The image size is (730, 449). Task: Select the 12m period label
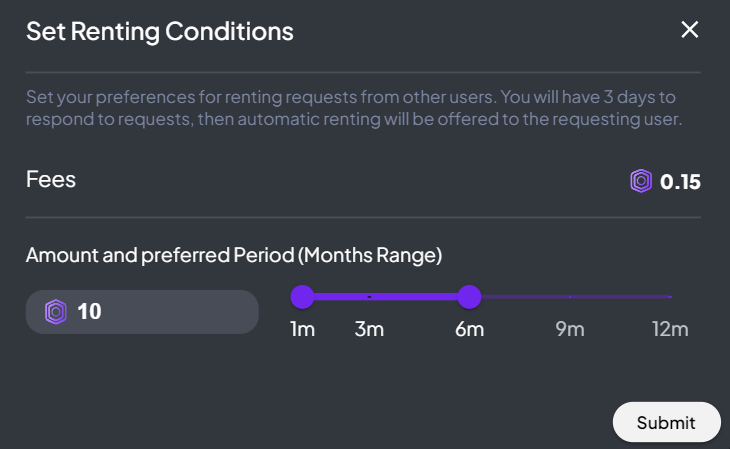669,330
